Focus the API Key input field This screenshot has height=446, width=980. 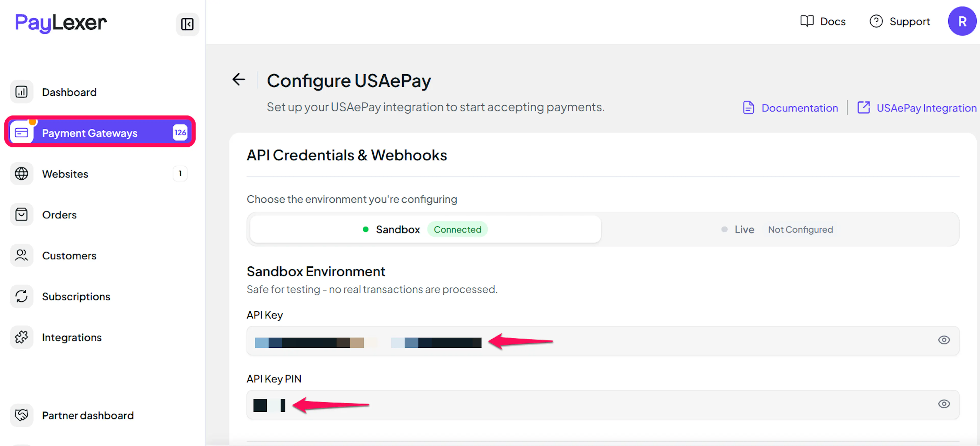pyautogui.click(x=603, y=341)
